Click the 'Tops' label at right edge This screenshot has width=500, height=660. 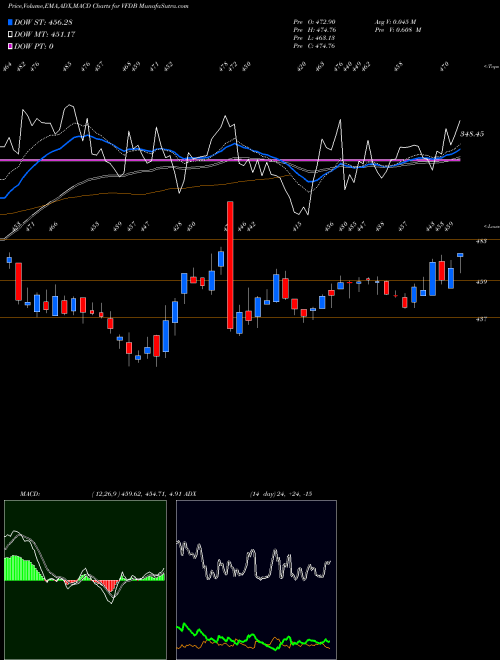(x=491, y=67)
